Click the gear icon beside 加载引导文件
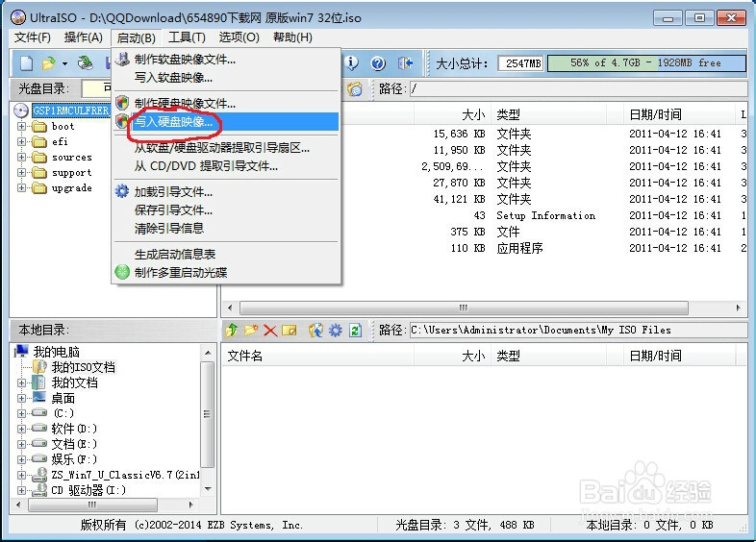The width and height of the screenshot is (756, 542). tap(122, 191)
